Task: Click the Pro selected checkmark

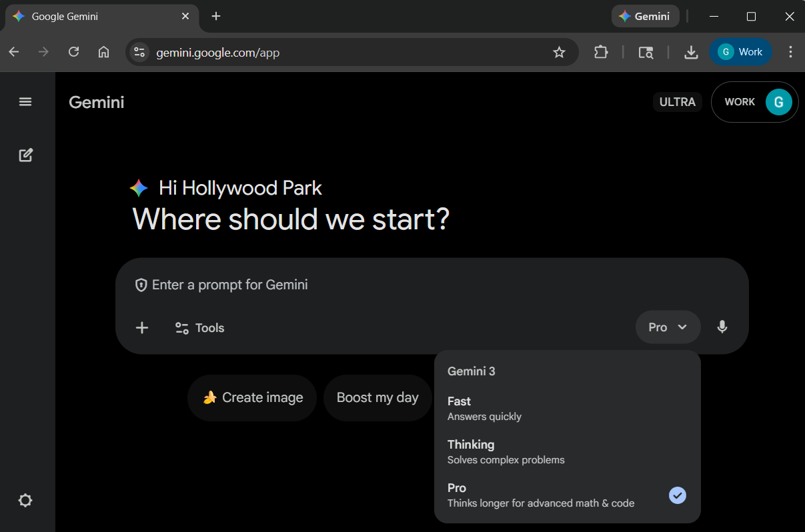Action: click(678, 495)
